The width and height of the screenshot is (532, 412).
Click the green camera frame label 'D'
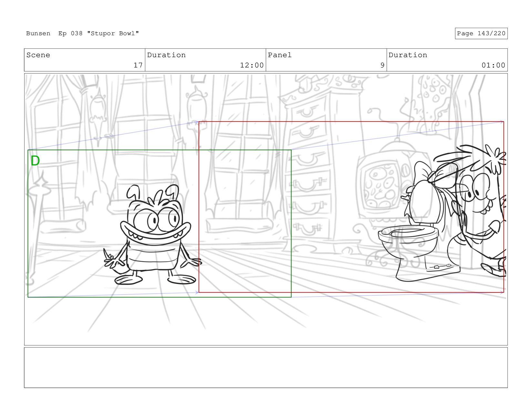(35, 161)
